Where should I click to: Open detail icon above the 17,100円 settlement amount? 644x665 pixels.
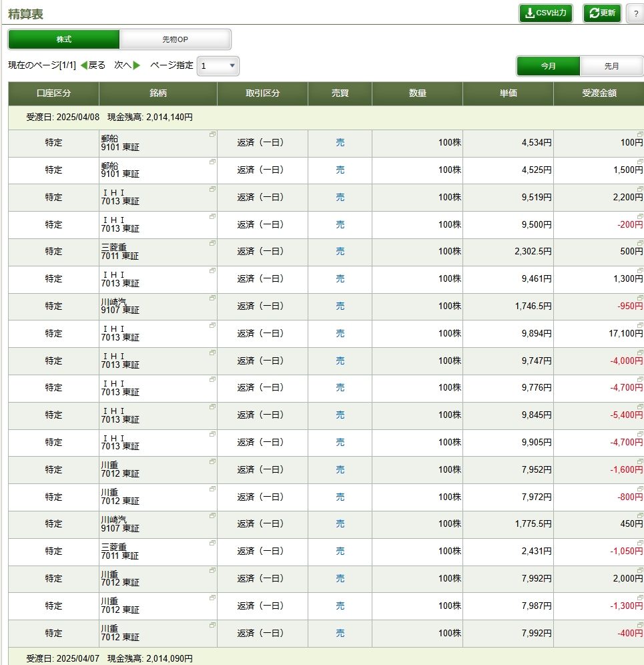click(x=640, y=325)
